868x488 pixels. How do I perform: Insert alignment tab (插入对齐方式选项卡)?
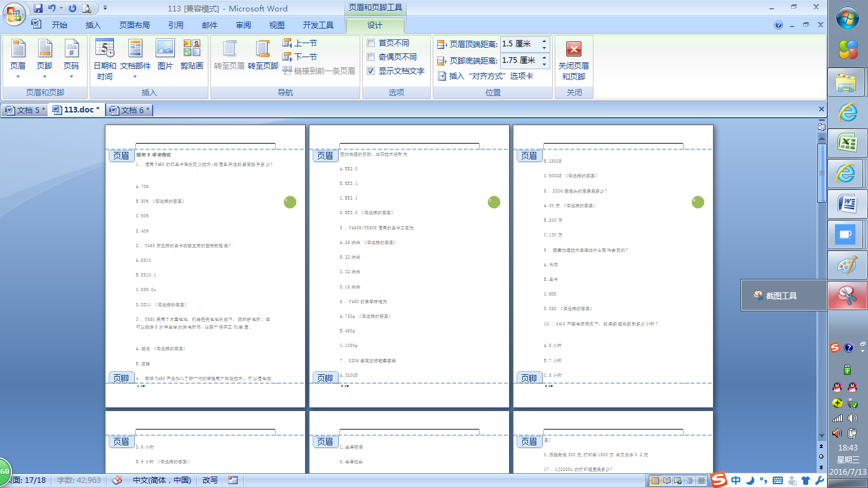485,76
